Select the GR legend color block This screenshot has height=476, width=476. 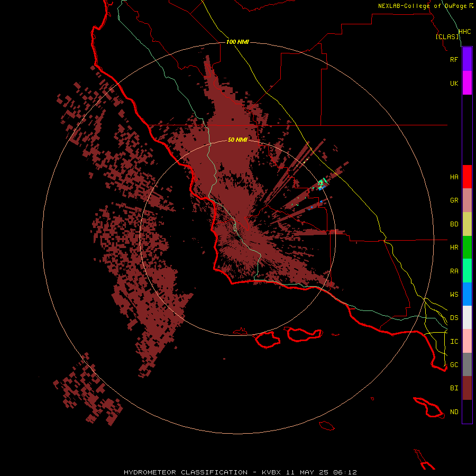[x=467, y=200]
